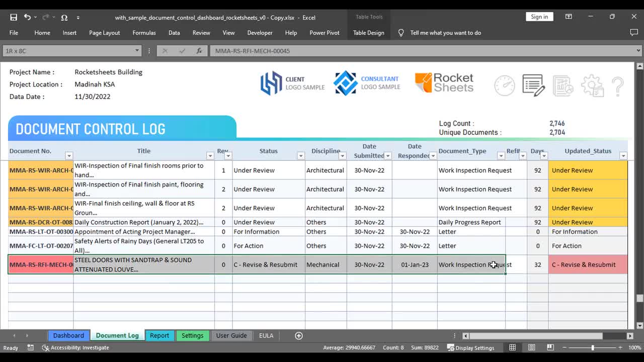This screenshot has width=644, height=362.
Task: Open Help via the question mark icon
Action: click(618, 85)
